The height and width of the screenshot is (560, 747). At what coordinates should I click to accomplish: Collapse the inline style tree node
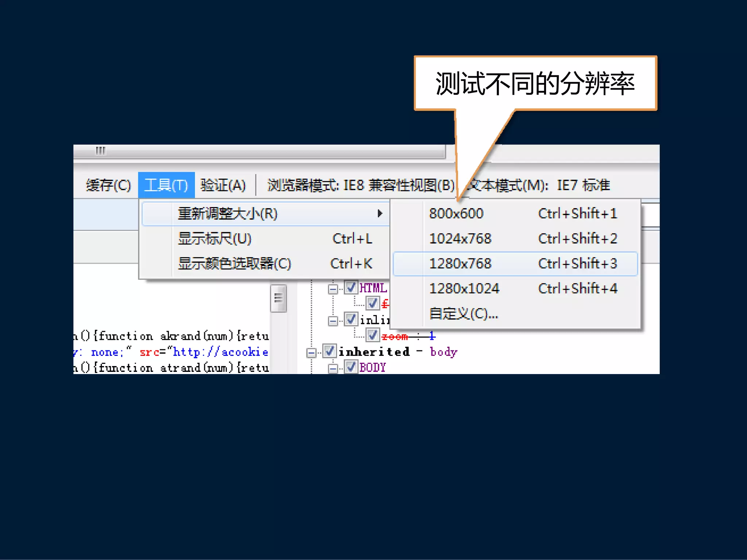point(333,321)
